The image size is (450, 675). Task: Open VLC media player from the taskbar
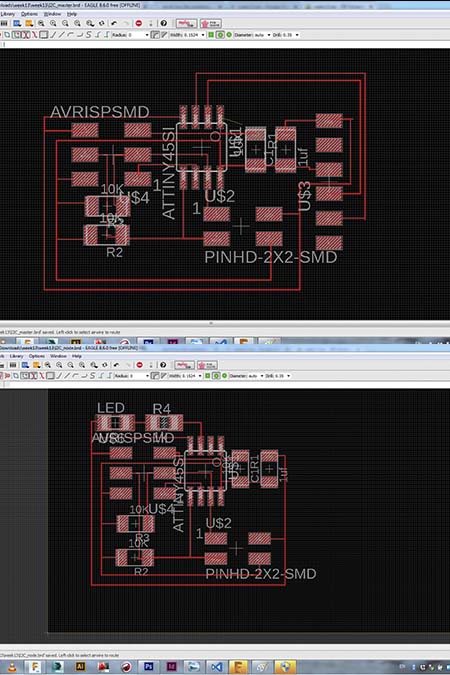click(x=12, y=667)
